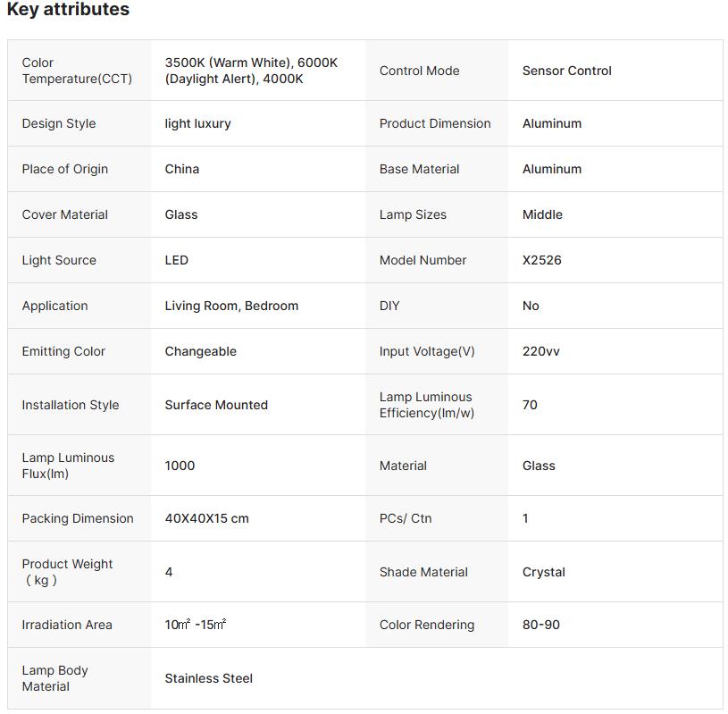Screen dimensions: 728x714
Task: Click the Product Dimension label
Action: 435,123
